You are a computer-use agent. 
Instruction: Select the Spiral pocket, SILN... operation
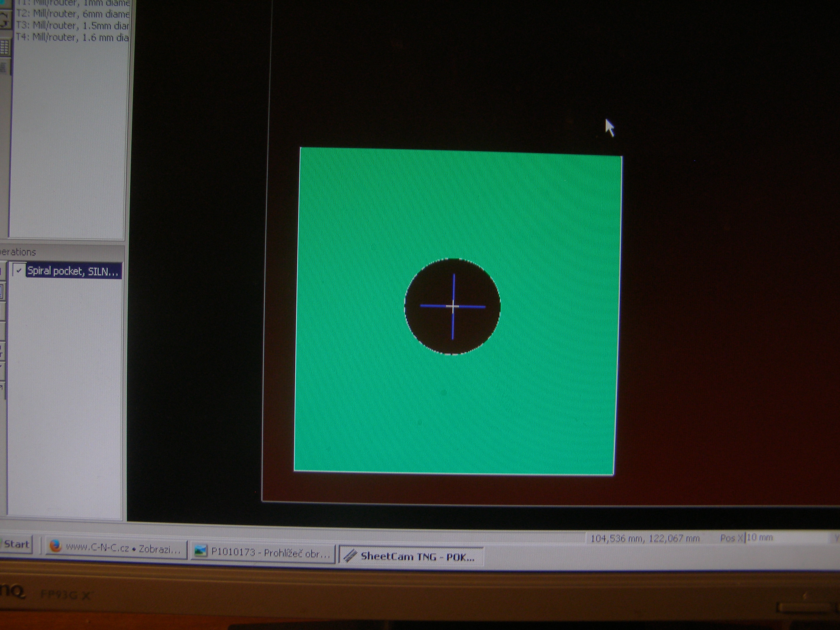tap(73, 271)
